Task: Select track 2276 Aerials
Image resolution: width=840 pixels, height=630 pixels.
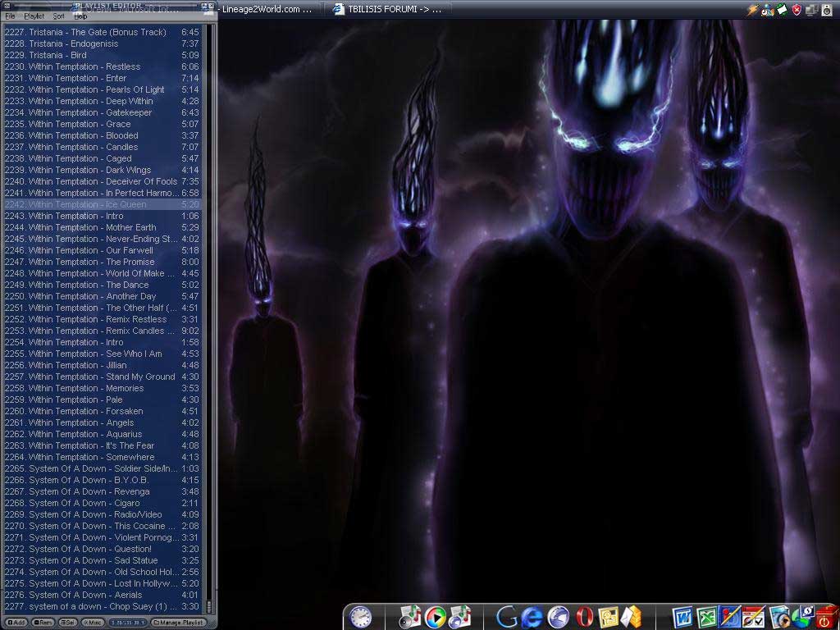Action: (x=102, y=595)
